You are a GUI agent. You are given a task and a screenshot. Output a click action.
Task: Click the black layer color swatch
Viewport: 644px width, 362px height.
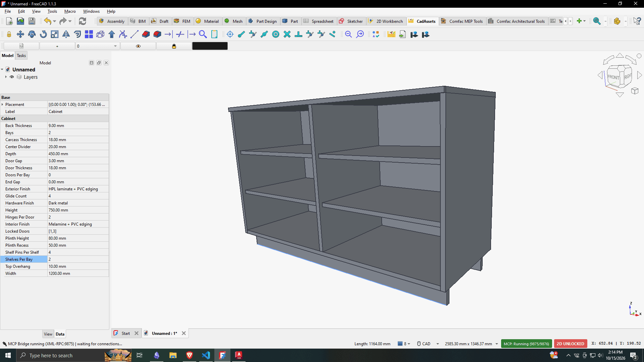pyautogui.click(x=210, y=46)
